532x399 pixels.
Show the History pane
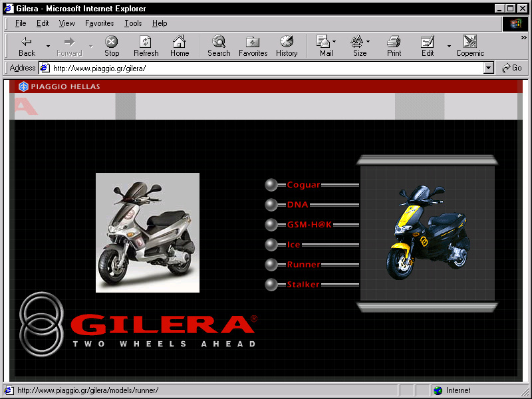(x=287, y=46)
